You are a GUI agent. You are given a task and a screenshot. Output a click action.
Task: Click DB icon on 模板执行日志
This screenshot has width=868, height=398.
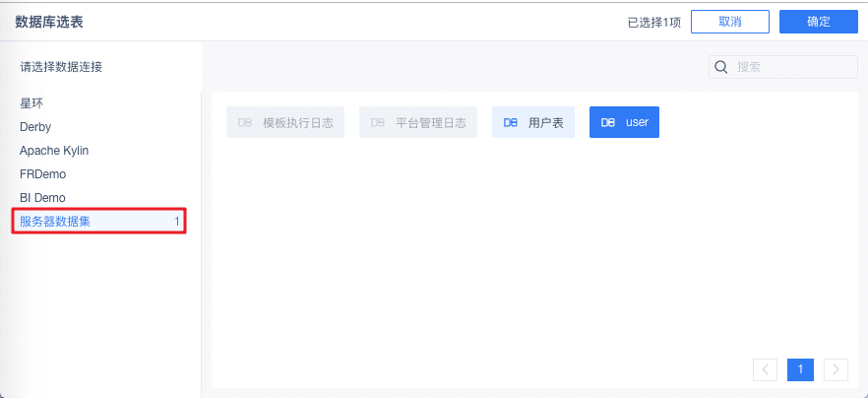point(245,122)
